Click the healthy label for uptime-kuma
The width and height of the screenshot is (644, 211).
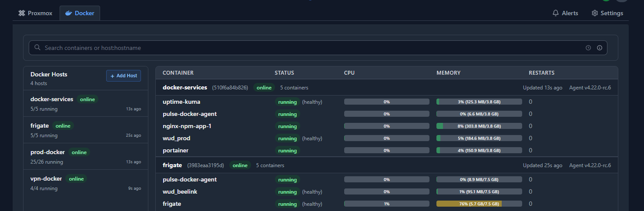tap(312, 102)
